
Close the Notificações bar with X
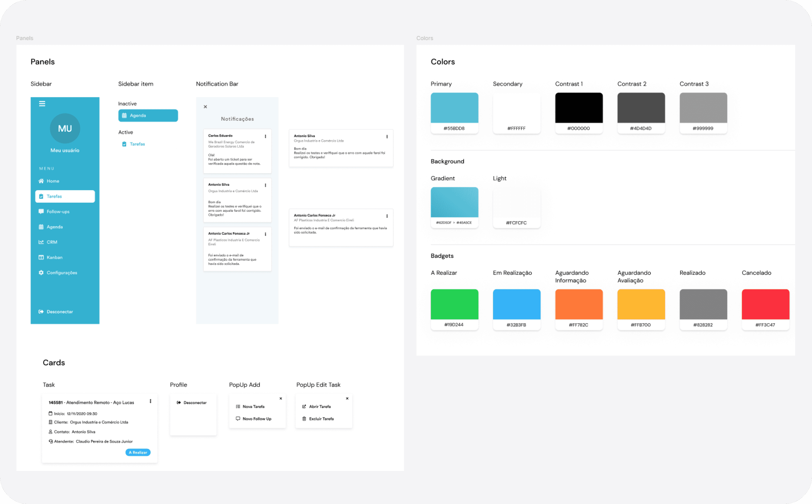point(205,107)
